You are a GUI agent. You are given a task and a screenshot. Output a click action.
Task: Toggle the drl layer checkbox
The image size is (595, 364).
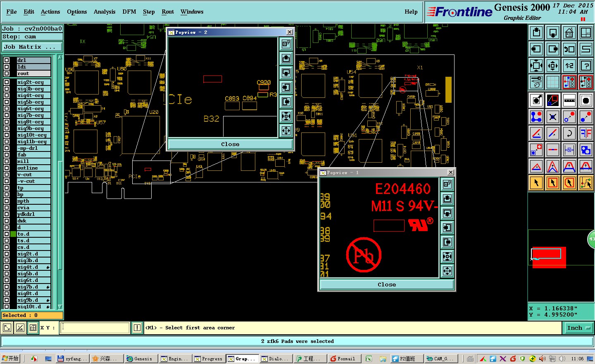(x=7, y=60)
